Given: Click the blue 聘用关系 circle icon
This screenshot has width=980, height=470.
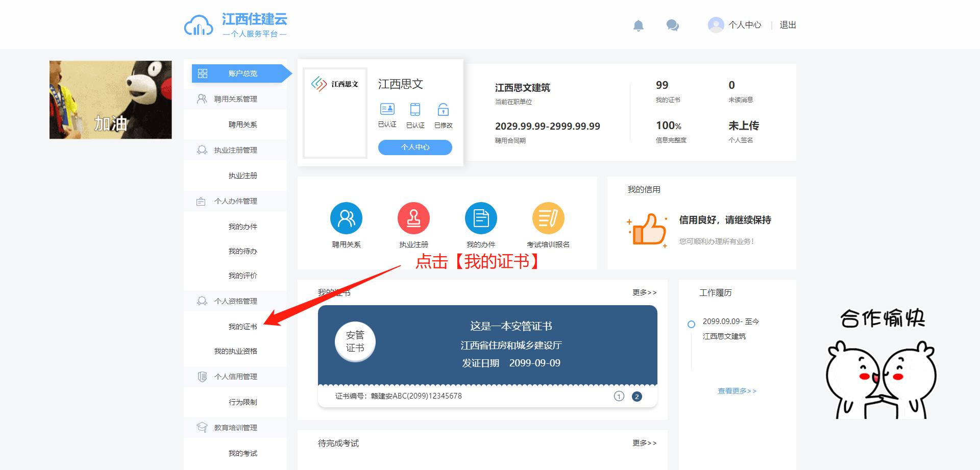Looking at the screenshot, I should point(346,218).
